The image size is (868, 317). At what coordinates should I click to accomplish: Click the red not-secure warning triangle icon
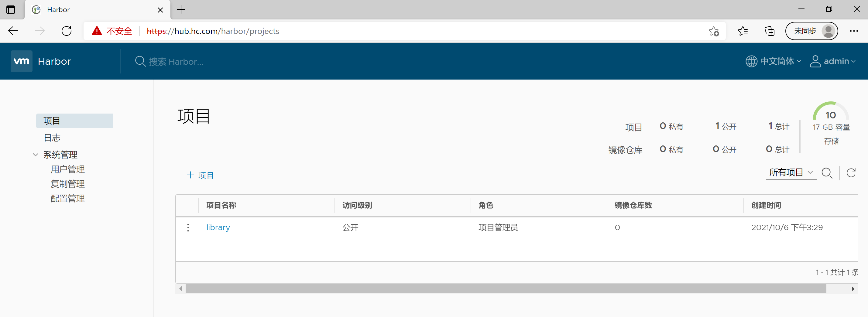tap(97, 31)
